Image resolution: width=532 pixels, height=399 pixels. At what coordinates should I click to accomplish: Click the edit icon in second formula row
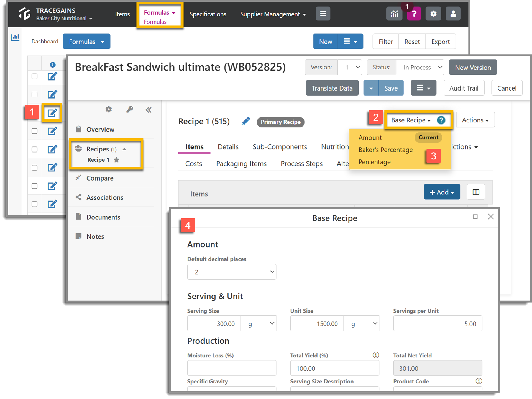pyautogui.click(x=52, y=94)
